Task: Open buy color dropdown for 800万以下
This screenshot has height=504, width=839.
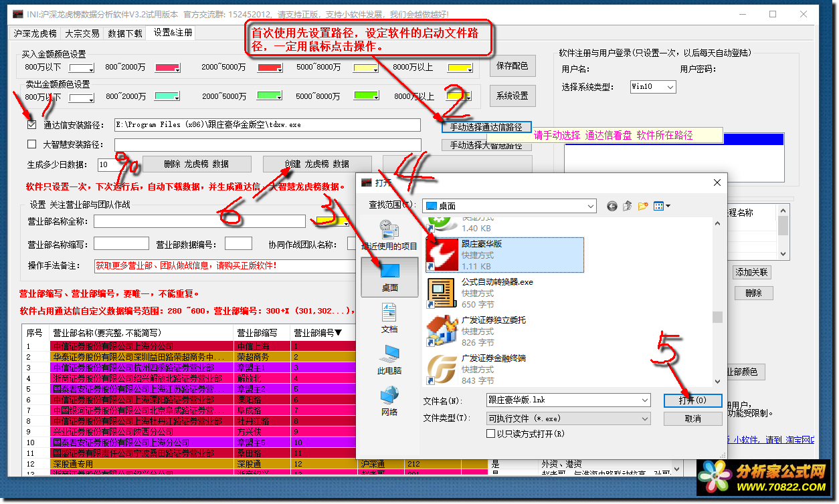Action: point(90,68)
